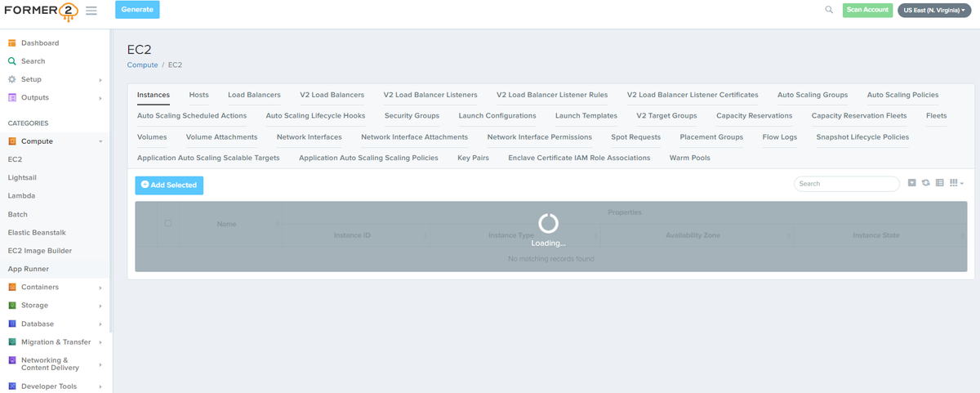Open Batch in the sidebar
Viewport: 980px width, 393px height.
pos(18,214)
